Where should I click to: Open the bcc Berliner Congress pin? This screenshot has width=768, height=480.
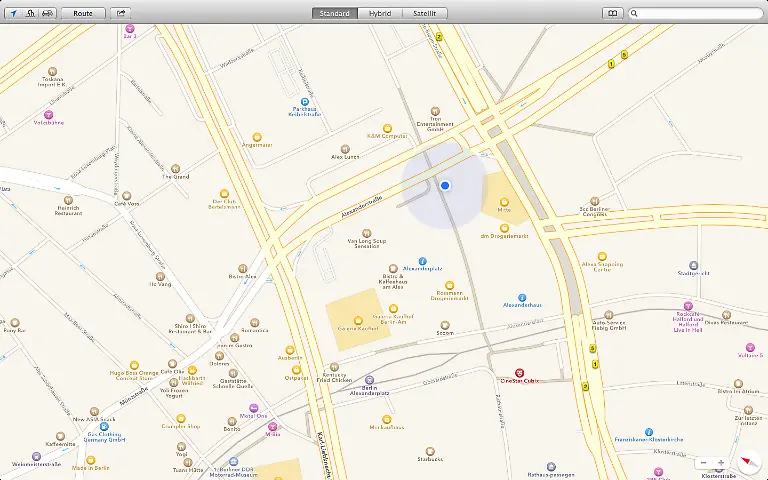[x=594, y=201]
